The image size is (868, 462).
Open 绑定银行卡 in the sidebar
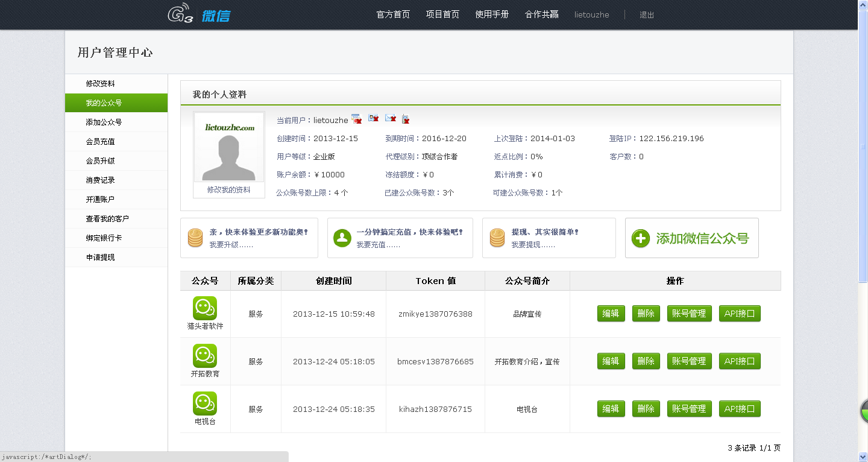click(x=116, y=238)
